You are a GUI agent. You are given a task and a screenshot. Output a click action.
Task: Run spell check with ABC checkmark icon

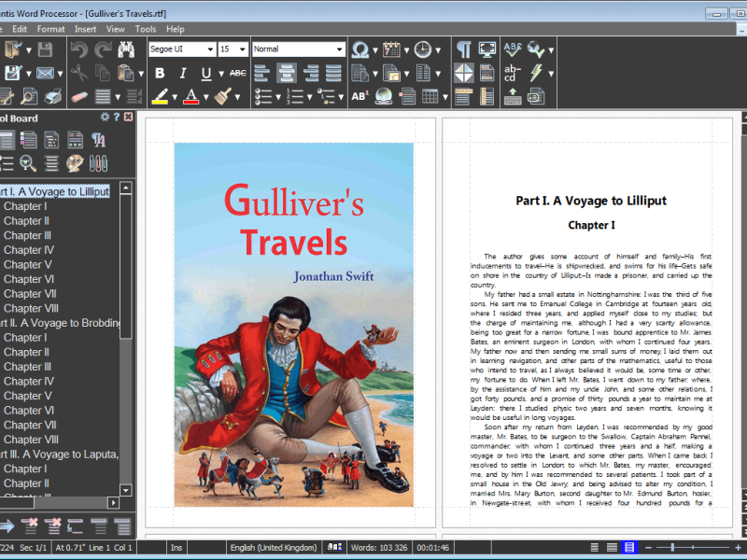tap(513, 49)
